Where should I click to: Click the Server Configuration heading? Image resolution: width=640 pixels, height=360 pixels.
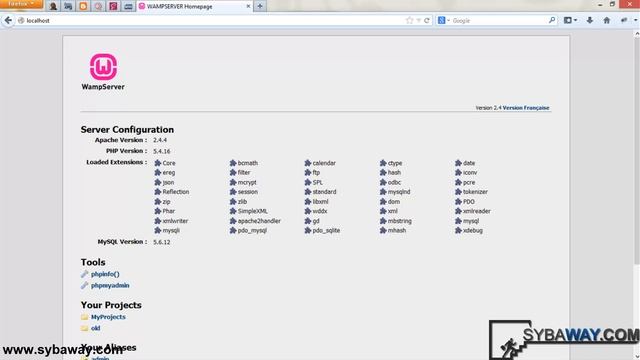click(x=127, y=129)
